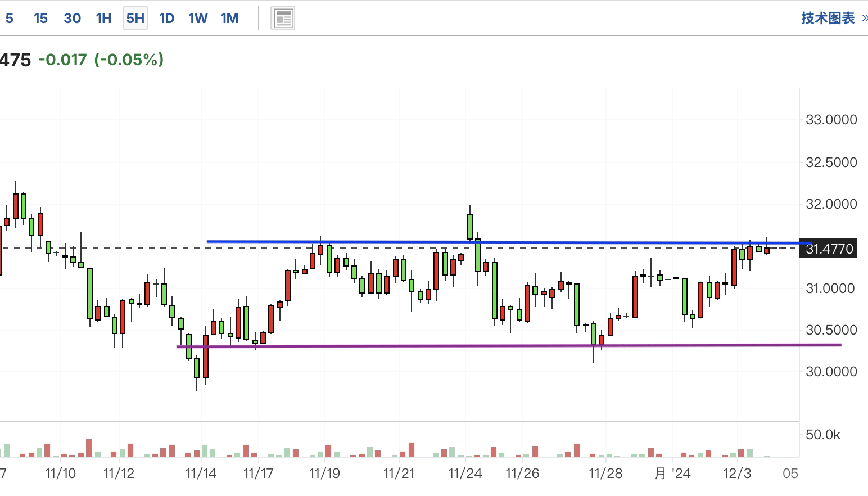868x496 pixels.
Task: Choose the 5H timeframe tab
Action: coord(135,19)
